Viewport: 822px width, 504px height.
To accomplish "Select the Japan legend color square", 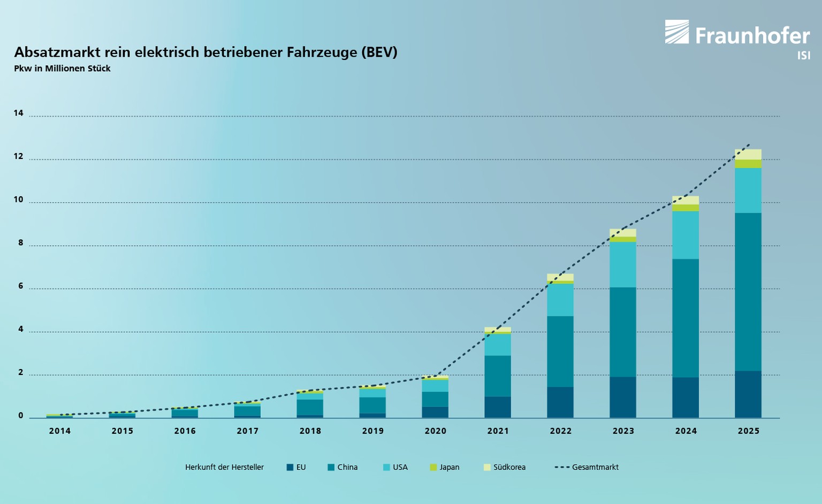I will (x=433, y=467).
